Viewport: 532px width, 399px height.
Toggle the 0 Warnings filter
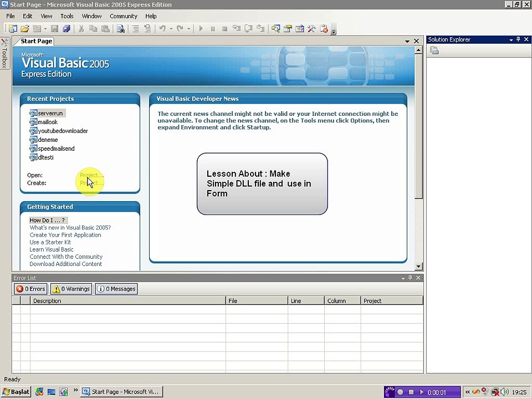point(71,289)
